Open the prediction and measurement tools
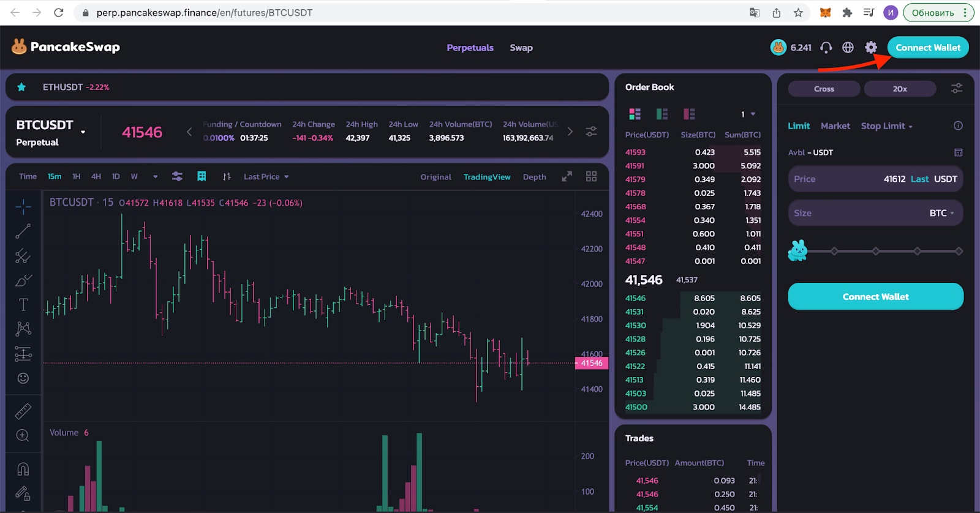 pyautogui.click(x=23, y=354)
